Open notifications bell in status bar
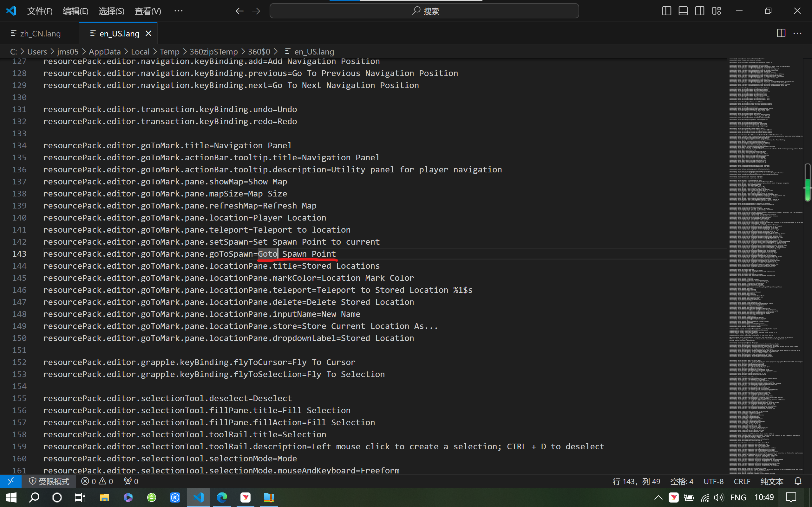 point(798,481)
